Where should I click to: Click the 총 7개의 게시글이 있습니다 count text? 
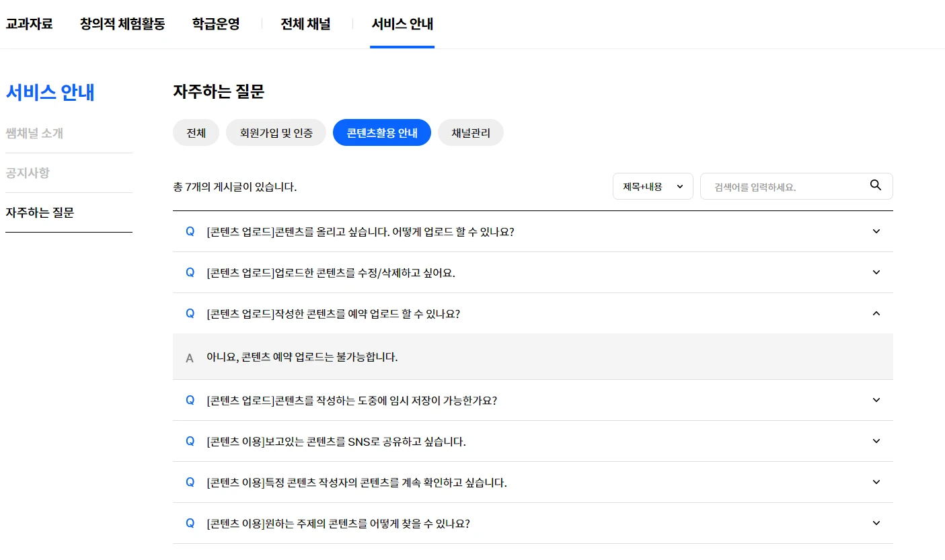[235, 187]
